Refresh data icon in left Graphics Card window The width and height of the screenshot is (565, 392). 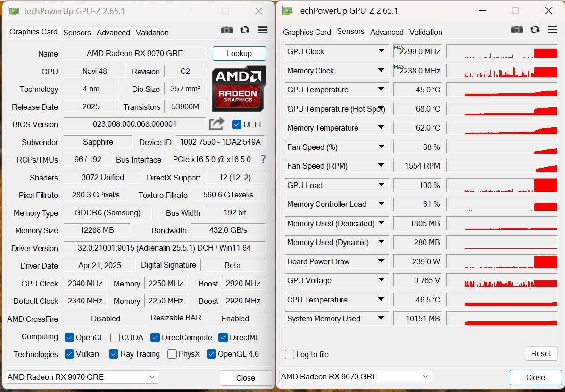click(245, 30)
